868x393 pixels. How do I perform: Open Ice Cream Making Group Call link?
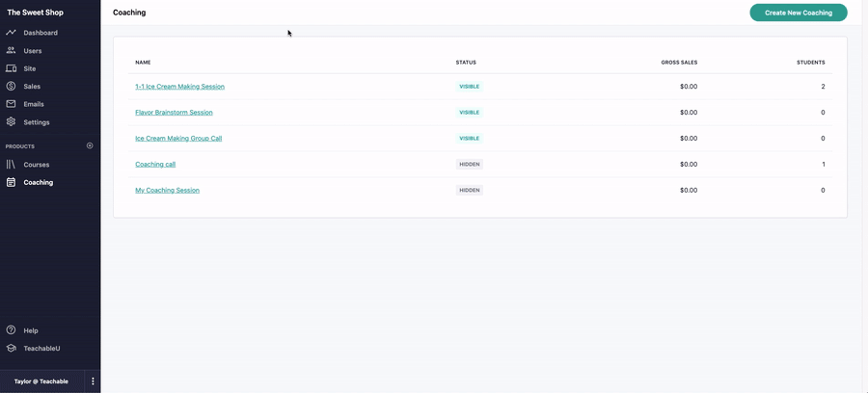click(178, 138)
